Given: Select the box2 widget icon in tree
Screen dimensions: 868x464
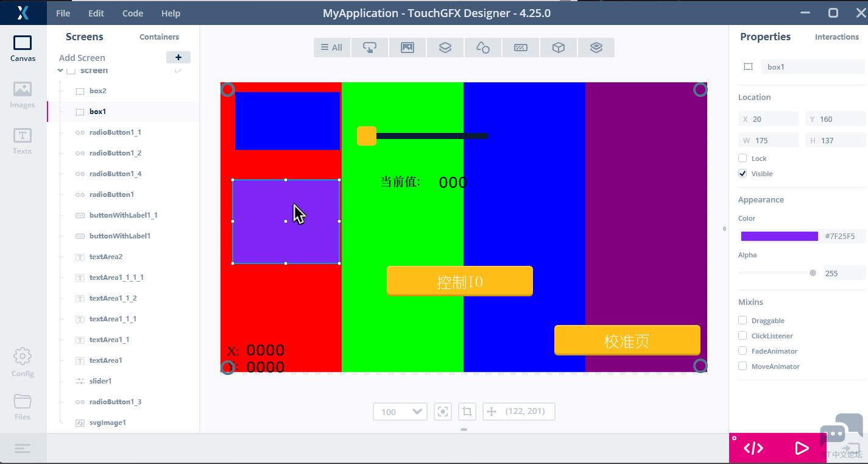Looking at the screenshot, I should 80,91.
